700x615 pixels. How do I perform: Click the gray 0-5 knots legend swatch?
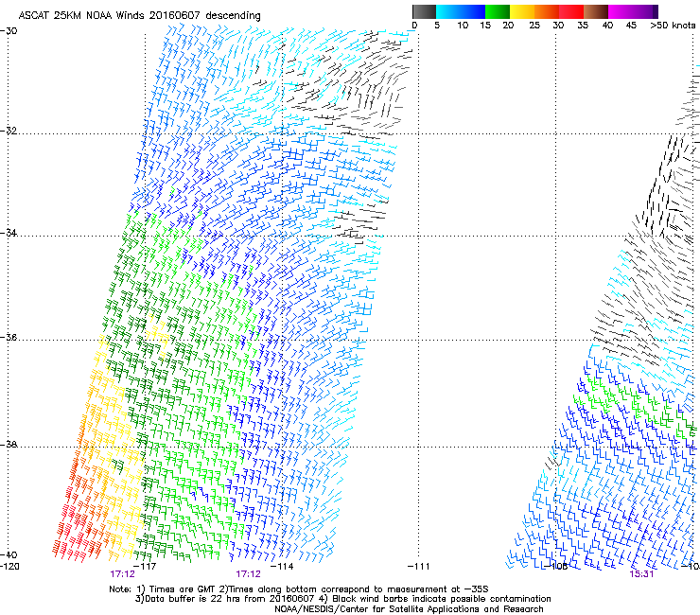pyautogui.click(x=424, y=11)
